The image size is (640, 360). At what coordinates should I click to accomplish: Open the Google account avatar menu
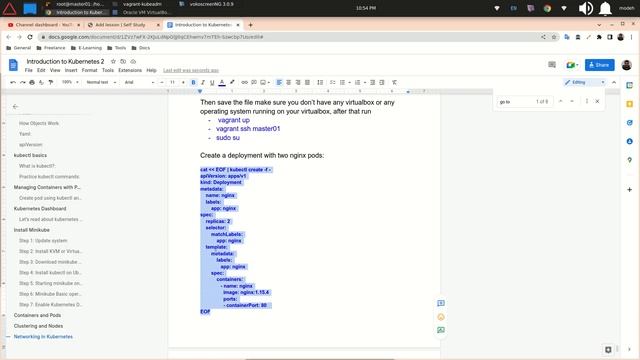(627, 65)
